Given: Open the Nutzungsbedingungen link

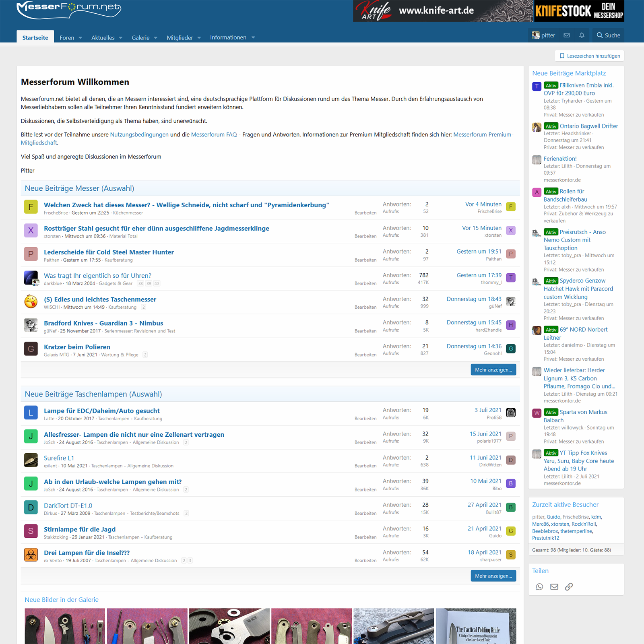Looking at the screenshot, I should click(x=139, y=134).
